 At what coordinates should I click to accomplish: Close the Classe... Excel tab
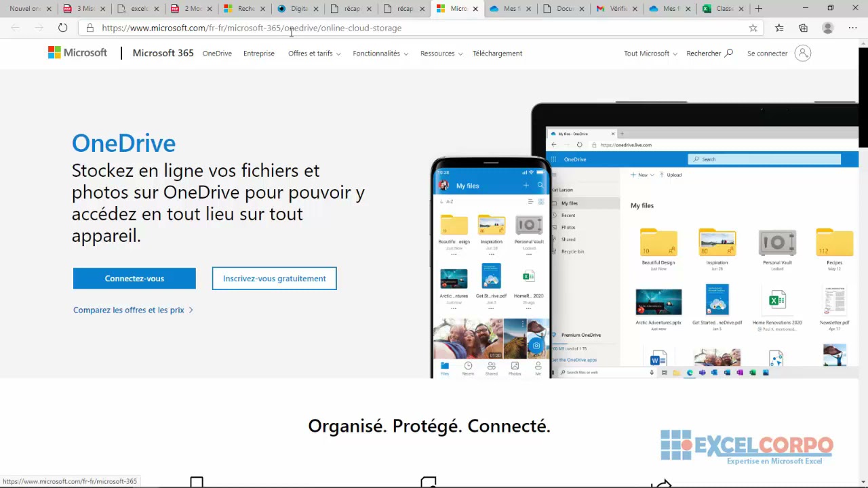(741, 9)
